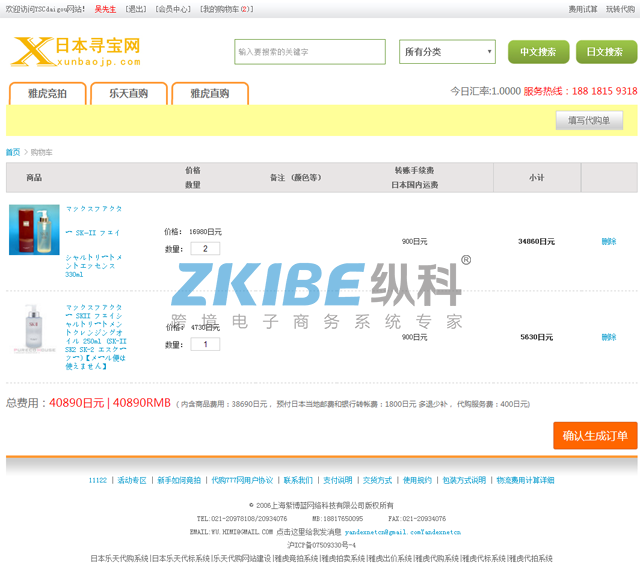Click the 34860日元 subtotal value

(536, 241)
